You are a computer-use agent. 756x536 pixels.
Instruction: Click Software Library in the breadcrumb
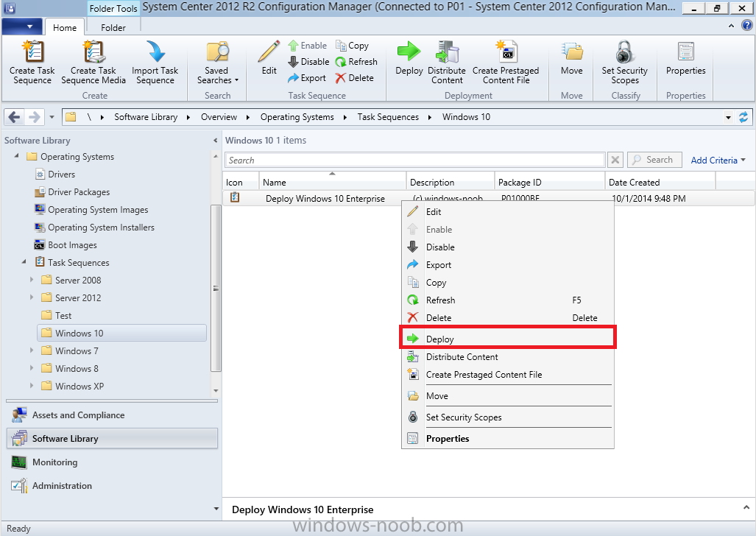pos(146,117)
